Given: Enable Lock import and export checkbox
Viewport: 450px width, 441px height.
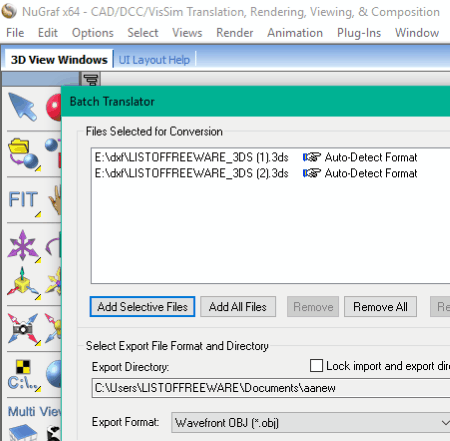Looking at the screenshot, I should (316, 365).
